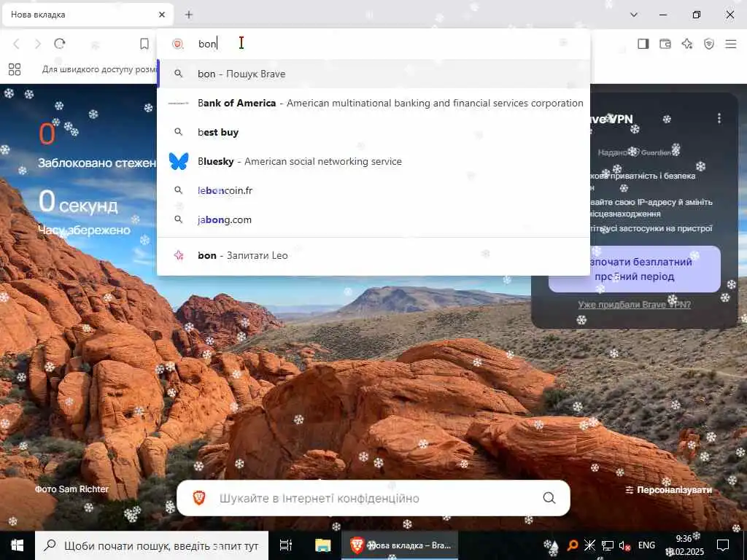Choose the Bluesky suggestion
Image resolution: width=747 pixels, height=560 pixels.
pyautogui.click(x=373, y=161)
